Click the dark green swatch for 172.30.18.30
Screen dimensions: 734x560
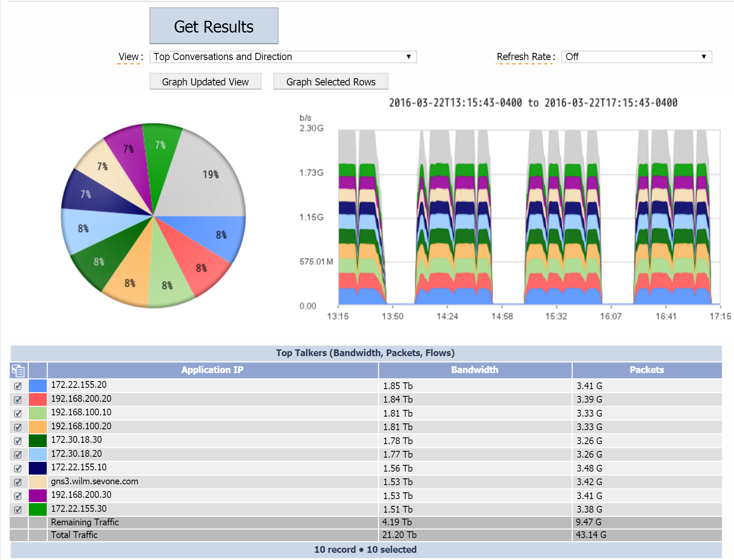point(38,441)
